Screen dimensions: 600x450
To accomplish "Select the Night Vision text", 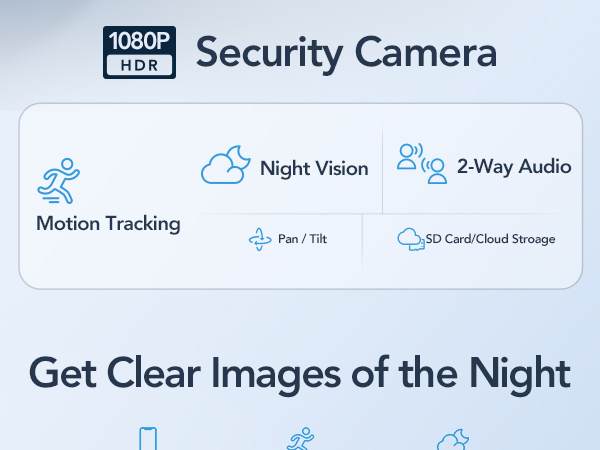I will (314, 169).
